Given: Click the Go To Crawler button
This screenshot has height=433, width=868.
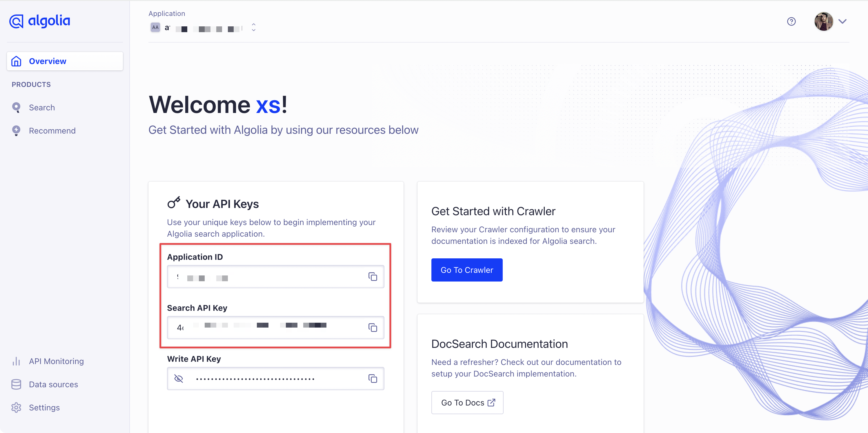Looking at the screenshot, I should coord(467,270).
